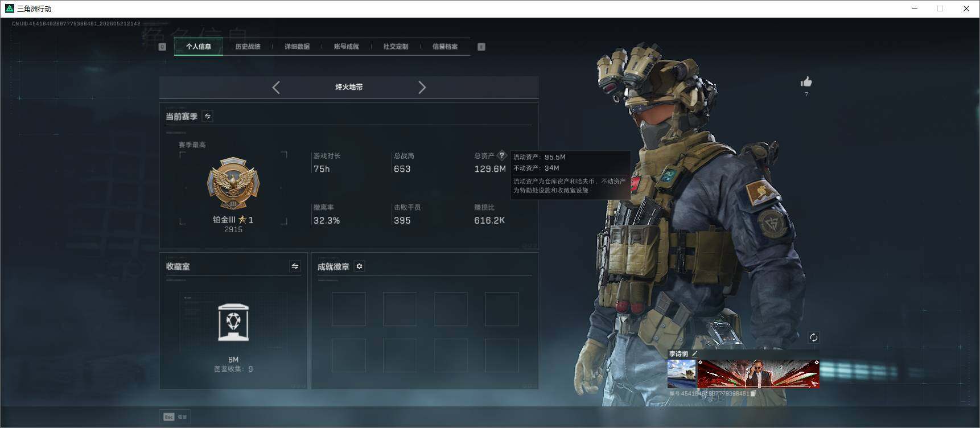
Task: Click the E key hint right of the tabs
Action: click(481, 47)
